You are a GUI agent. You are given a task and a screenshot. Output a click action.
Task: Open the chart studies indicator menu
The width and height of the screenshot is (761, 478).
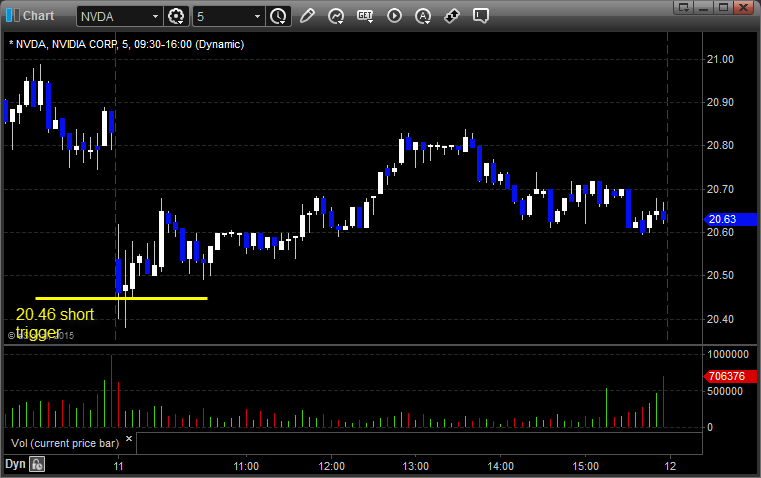[x=336, y=16]
